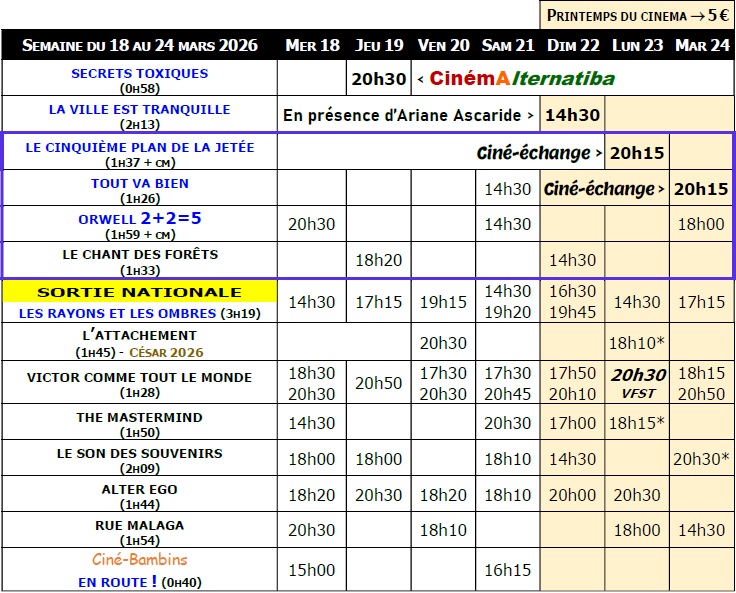Click the Dim 22 column header
This screenshot has width=736, height=593.
click(x=574, y=45)
